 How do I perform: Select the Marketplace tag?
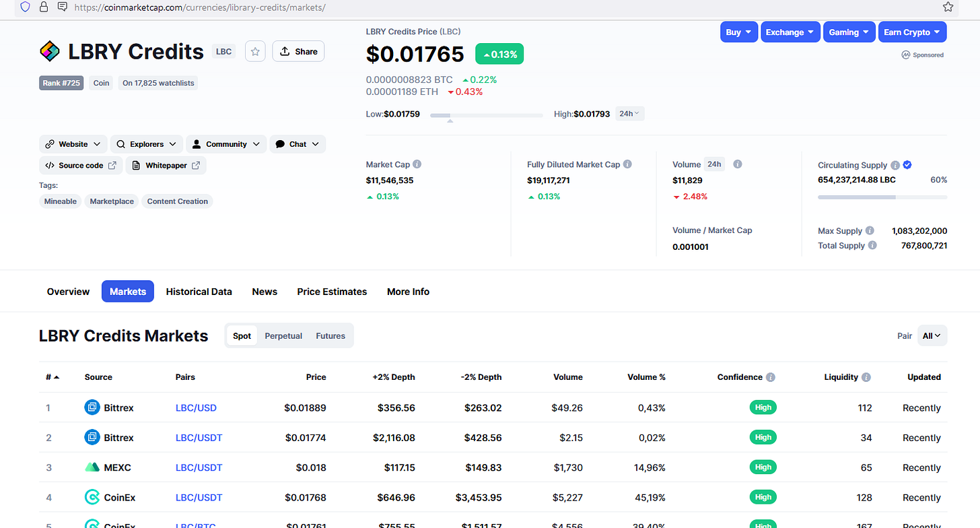pyautogui.click(x=112, y=201)
